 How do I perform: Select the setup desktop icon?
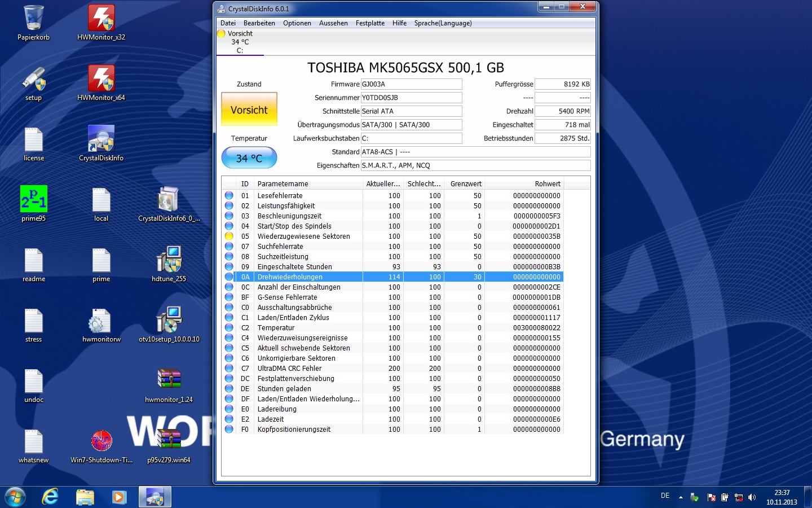33,83
